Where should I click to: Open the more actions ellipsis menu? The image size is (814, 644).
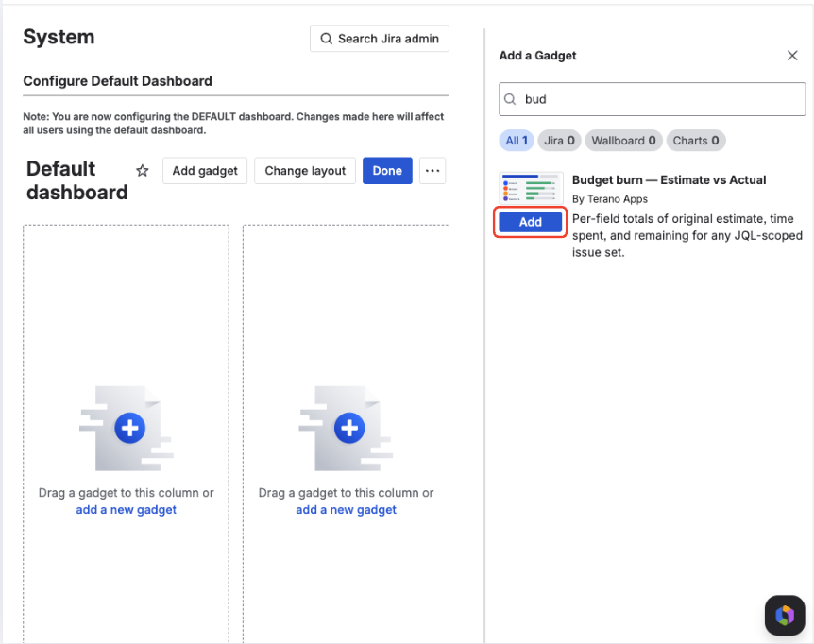pyautogui.click(x=432, y=171)
